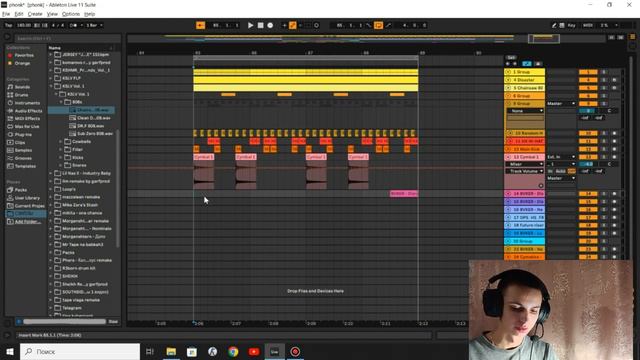Solo the 4 Disaster track
The height and width of the screenshot is (360, 640).
click(x=604, y=80)
